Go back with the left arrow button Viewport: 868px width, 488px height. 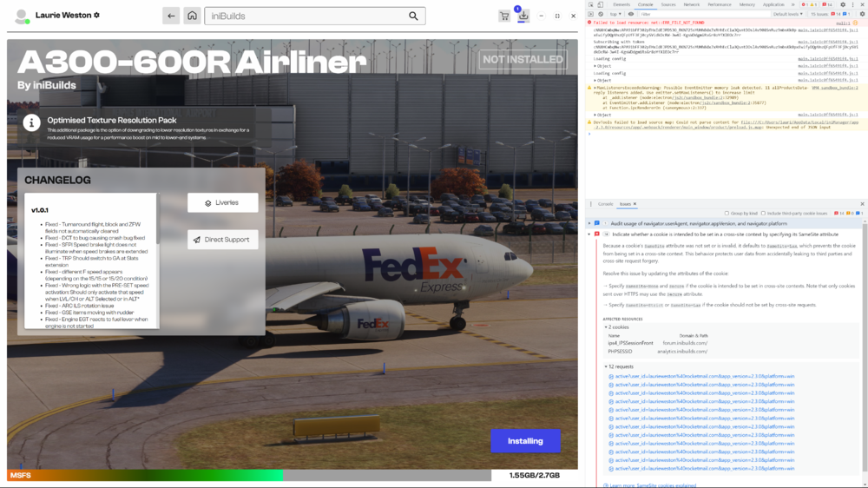coord(170,16)
